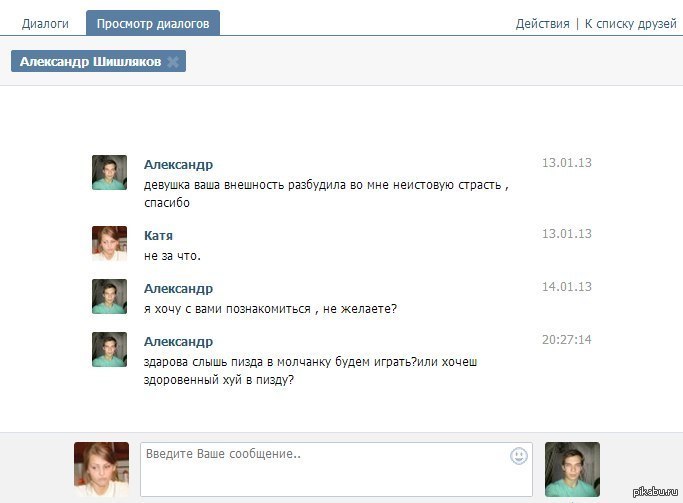The height and width of the screenshot is (503, 683).
Task: Open Катя's large photo left of input
Action: pyautogui.click(x=101, y=469)
